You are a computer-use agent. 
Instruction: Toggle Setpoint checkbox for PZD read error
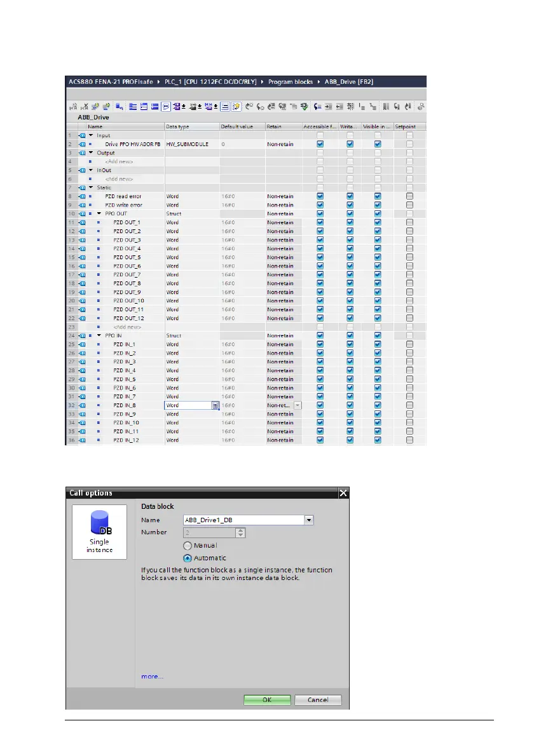tap(409, 196)
